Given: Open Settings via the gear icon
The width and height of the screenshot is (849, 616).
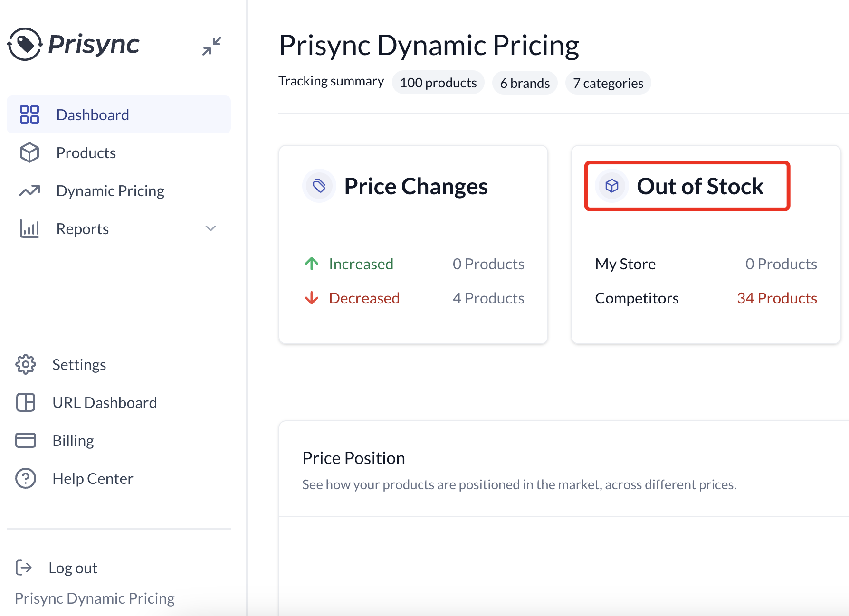Looking at the screenshot, I should tap(25, 364).
